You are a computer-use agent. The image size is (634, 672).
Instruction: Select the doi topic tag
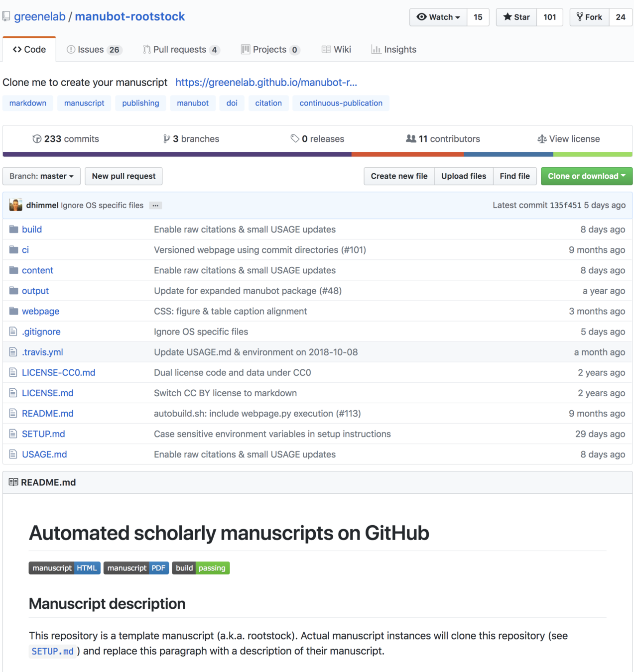(x=232, y=103)
